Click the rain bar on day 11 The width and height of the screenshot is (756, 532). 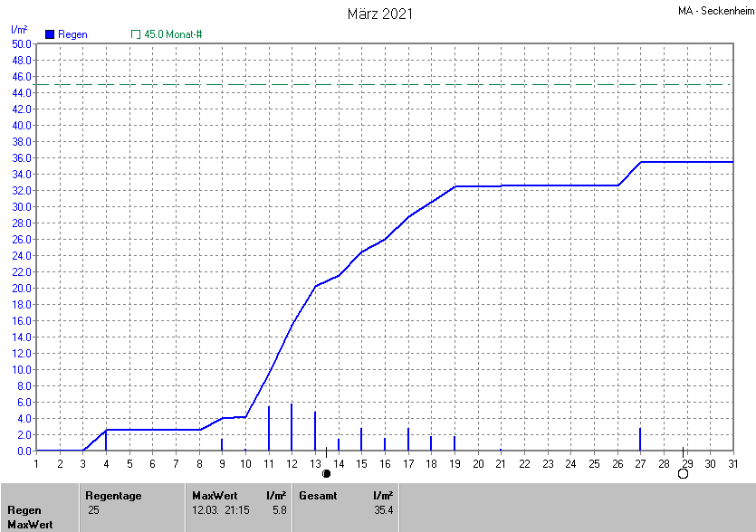[x=269, y=430]
